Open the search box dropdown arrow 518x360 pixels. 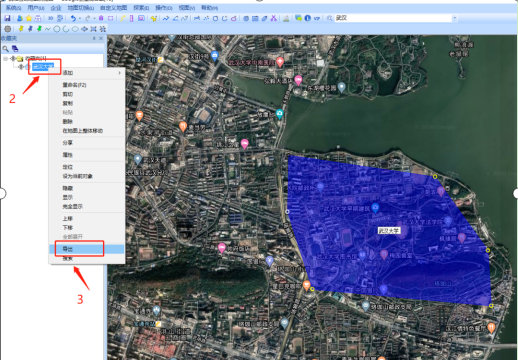point(454,18)
